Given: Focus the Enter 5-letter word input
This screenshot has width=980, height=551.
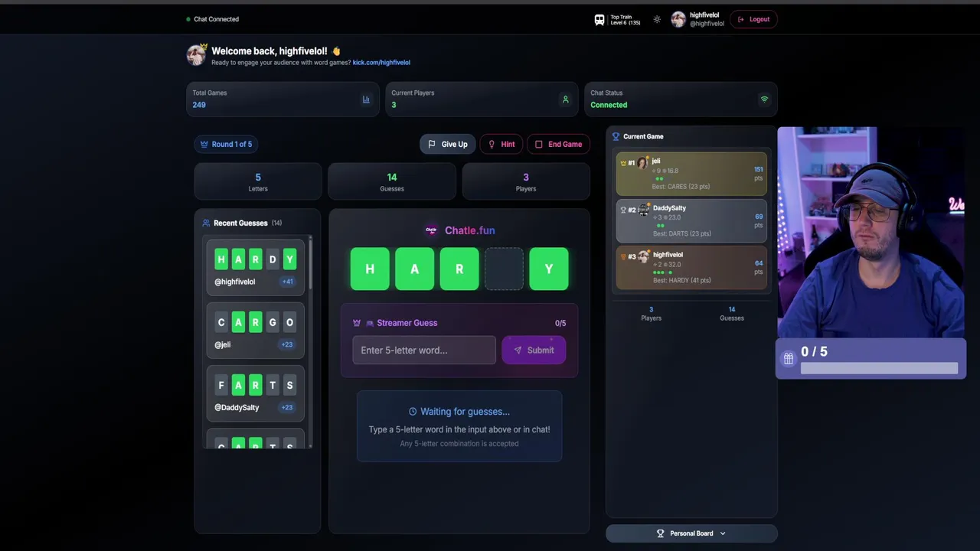Looking at the screenshot, I should [x=424, y=350].
